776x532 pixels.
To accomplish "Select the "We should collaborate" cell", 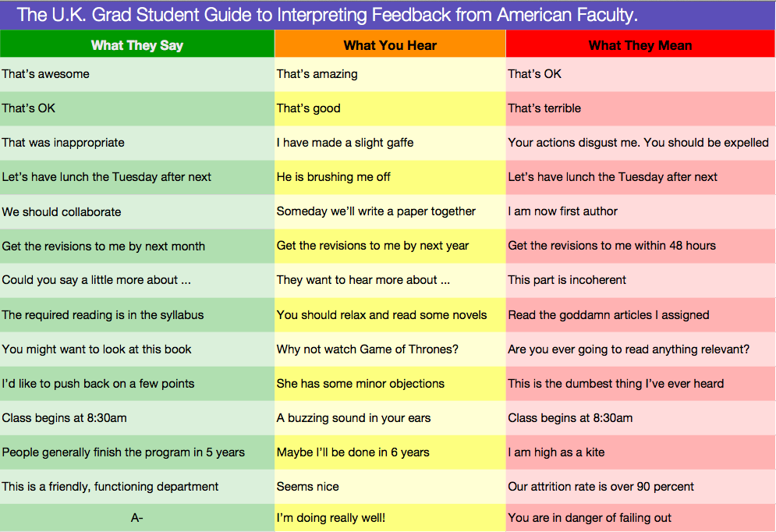I will click(x=62, y=211).
